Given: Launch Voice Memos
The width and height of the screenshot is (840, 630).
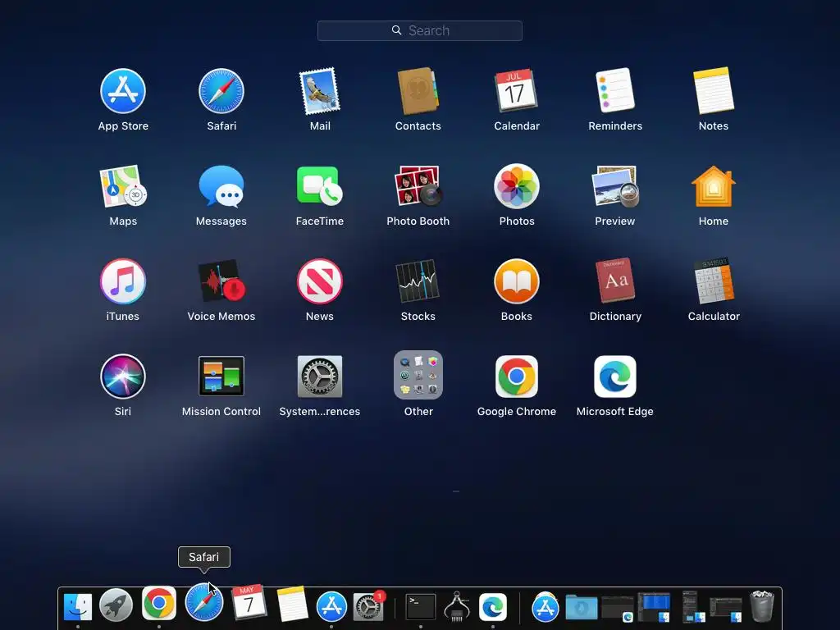Looking at the screenshot, I should [x=221, y=281].
